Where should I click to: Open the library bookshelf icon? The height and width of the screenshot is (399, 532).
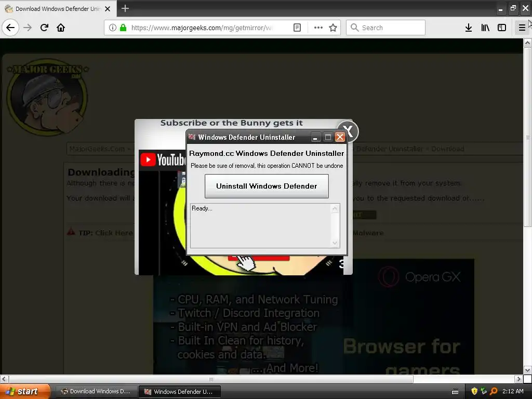coord(485,28)
